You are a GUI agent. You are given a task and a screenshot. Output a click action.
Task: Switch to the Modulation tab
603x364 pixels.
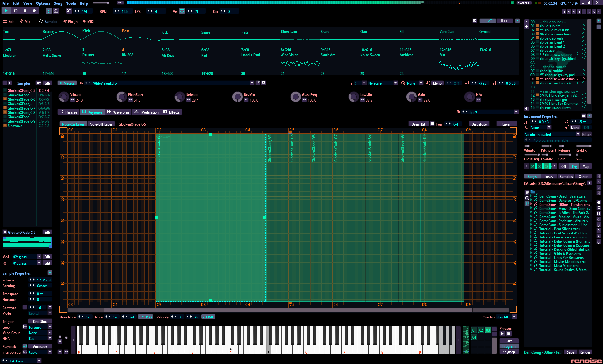146,112
